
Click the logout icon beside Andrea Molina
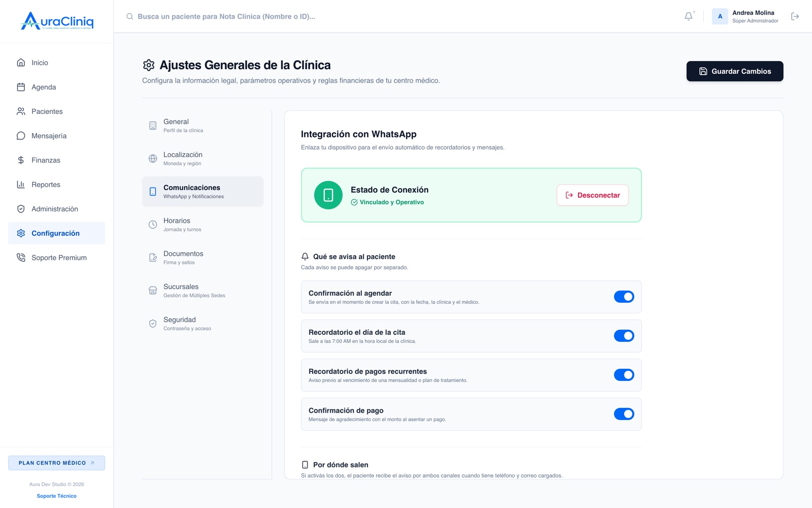[x=795, y=16]
